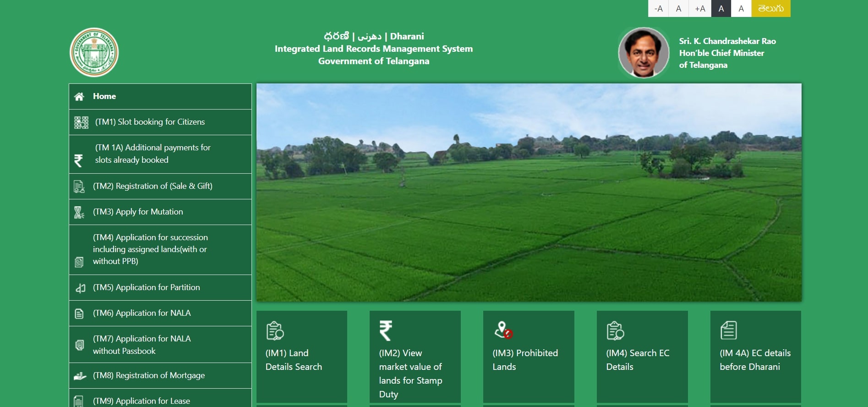
Task: Click the Sri. K. Chandrashekar Rao name text
Action: point(727,41)
